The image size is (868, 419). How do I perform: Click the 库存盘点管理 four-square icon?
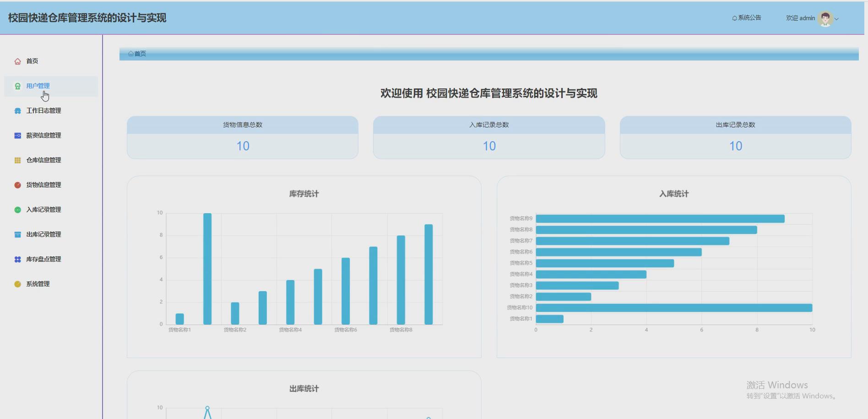tap(17, 258)
